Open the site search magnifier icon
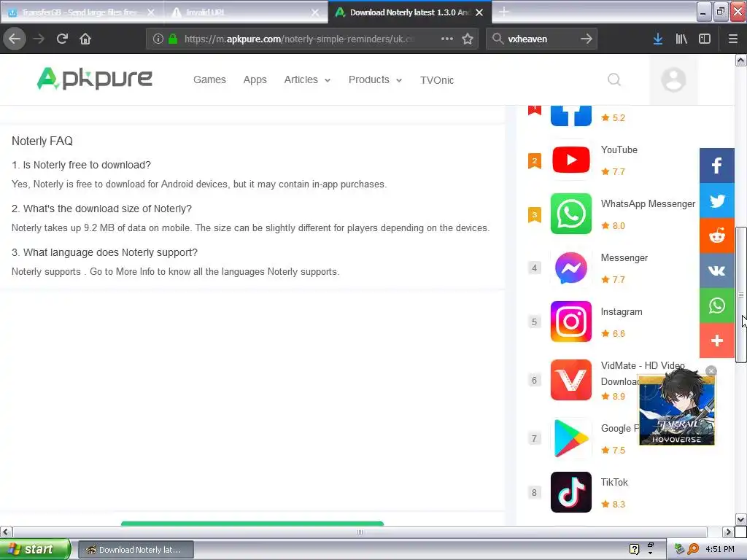 614,79
